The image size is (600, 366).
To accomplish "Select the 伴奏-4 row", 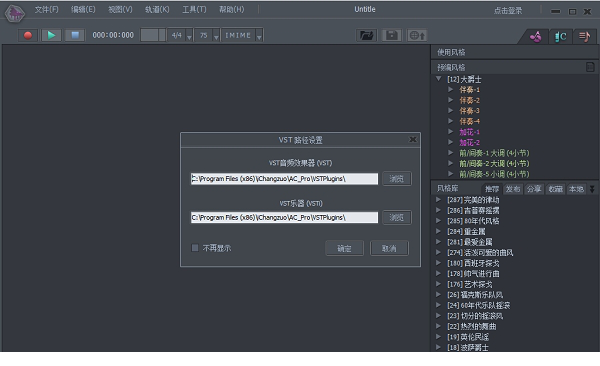I will coord(469,121).
